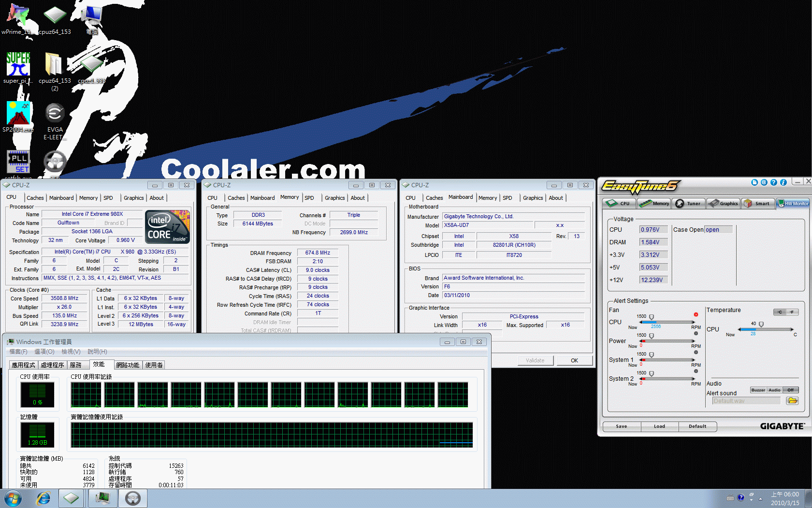Toggle the red CPU fan alert indicator
812x508 pixels.
pyautogui.click(x=696, y=314)
